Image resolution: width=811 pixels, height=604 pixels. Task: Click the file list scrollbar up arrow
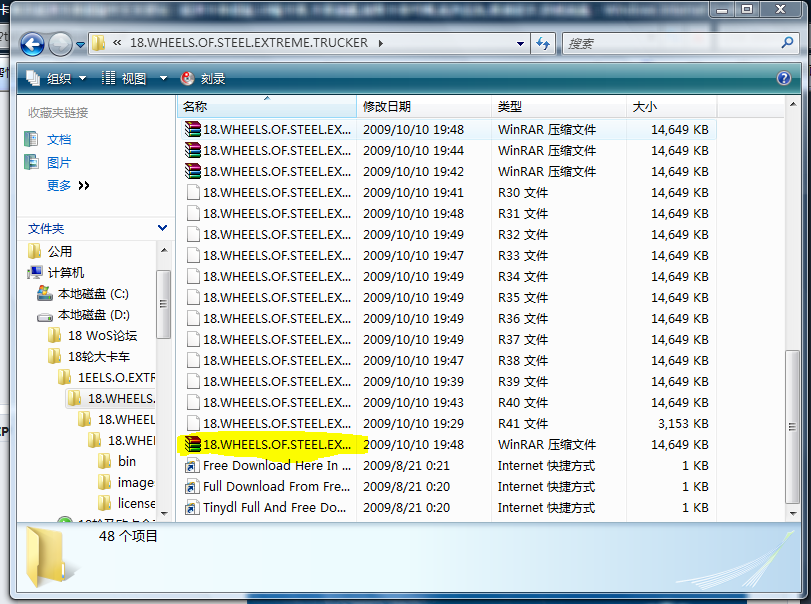click(x=793, y=104)
